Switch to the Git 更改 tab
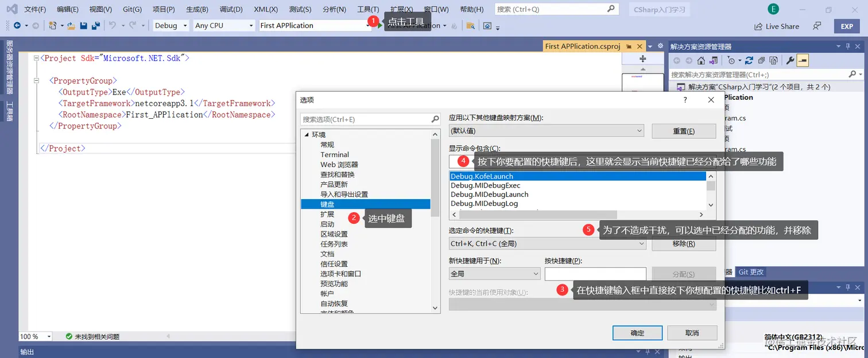 (x=751, y=272)
